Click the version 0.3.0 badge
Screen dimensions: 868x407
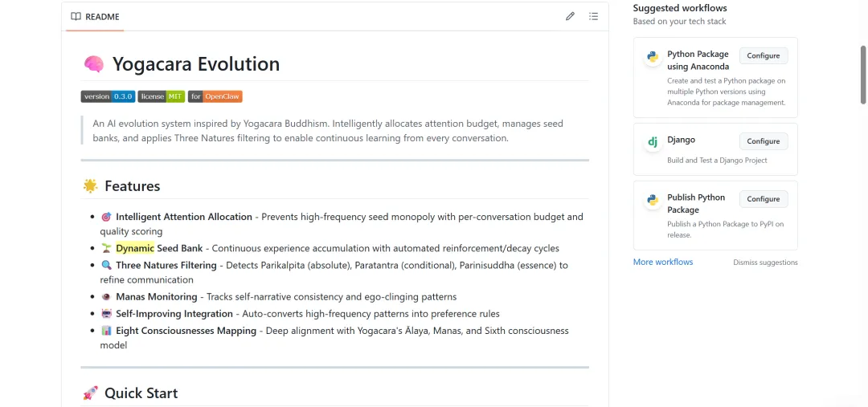click(108, 96)
